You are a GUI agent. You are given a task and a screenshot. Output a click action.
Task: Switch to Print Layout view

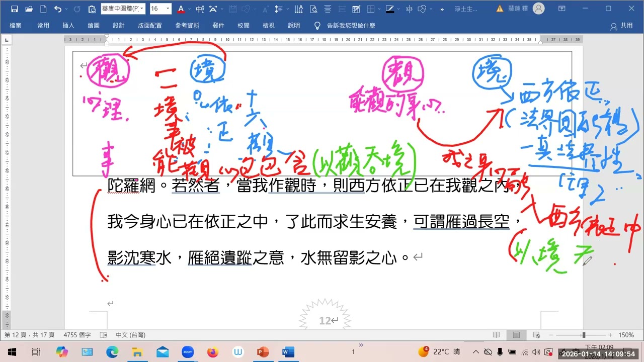point(516,335)
